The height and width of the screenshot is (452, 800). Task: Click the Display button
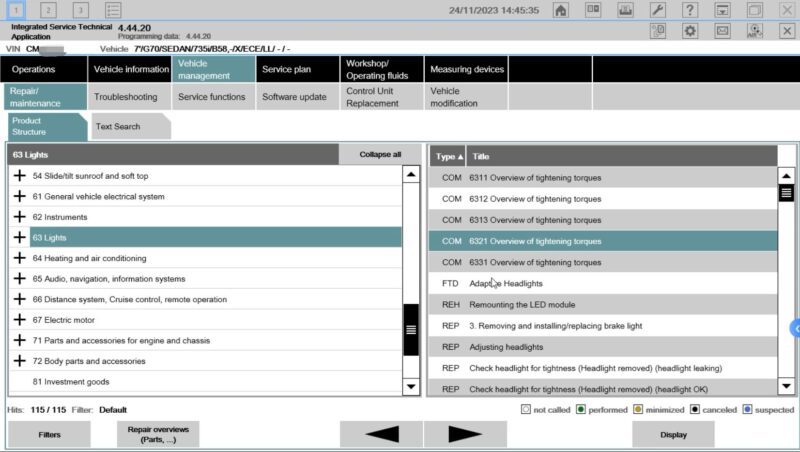[673, 435]
